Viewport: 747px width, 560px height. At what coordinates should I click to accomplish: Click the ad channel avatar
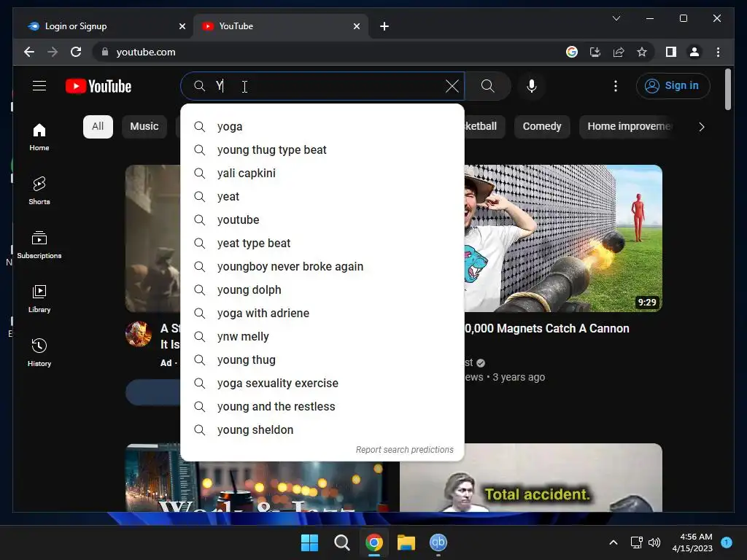click(x=139, y=334)
